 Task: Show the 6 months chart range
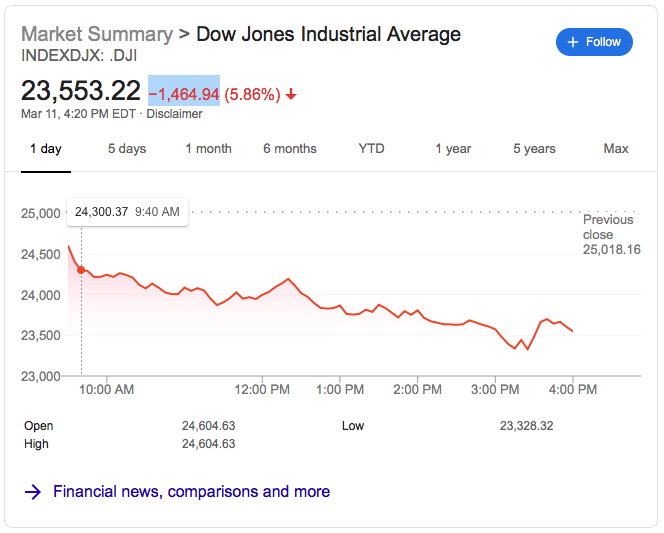pyautogui.click(x=290, y=149)
